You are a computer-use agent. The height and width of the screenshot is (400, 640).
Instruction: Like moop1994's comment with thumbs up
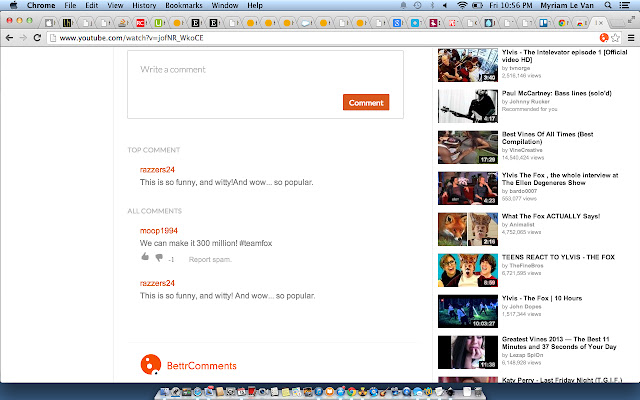145,257
